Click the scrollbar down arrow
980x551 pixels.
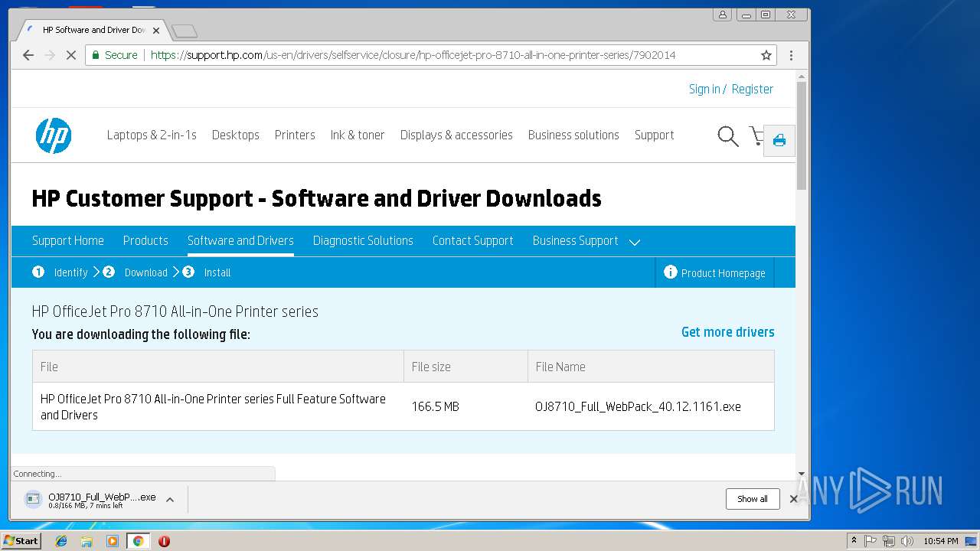pyautogui.click(x=802, y=474)
